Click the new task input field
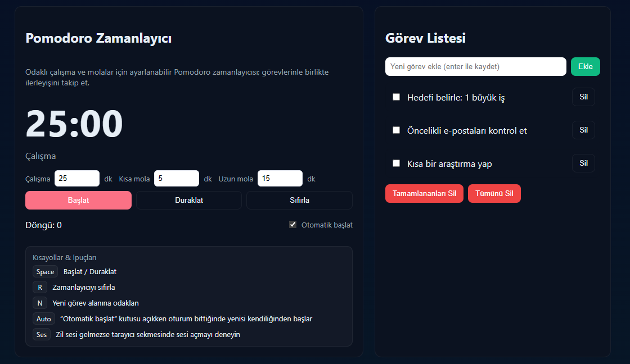 tap(475, 66)
